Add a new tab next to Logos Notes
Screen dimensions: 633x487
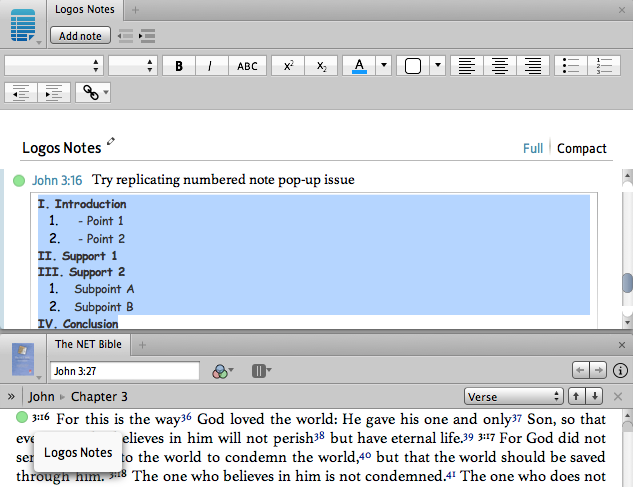(135, 10)
